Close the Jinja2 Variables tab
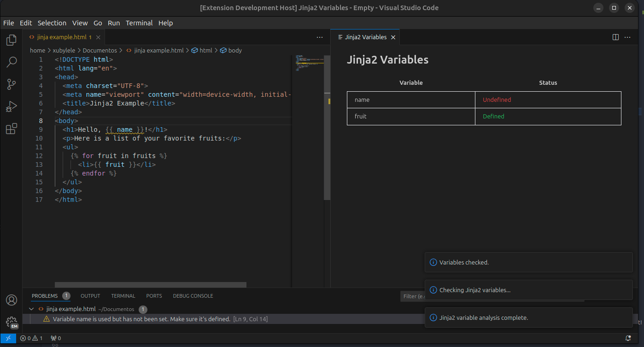644x347 pixels. (x=393, y=37)
